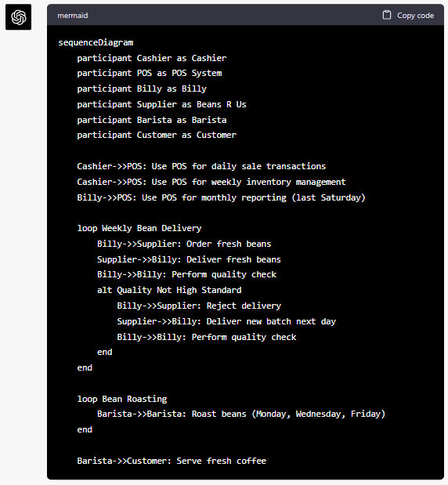Click the Copy code button
The width and height of the screenshot is (448, 485).
point(408,15)
